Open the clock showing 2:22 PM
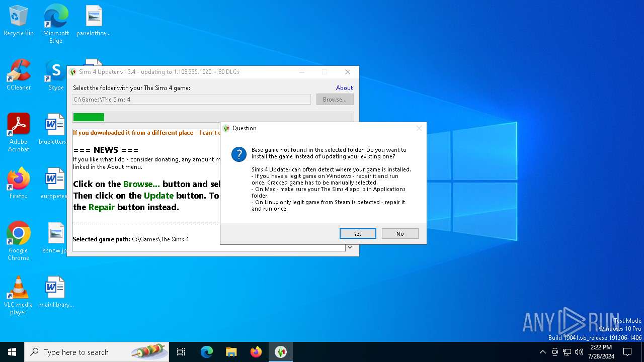This screenshot has height=362, width=644. pyautogui.click(x=601, y=352)
